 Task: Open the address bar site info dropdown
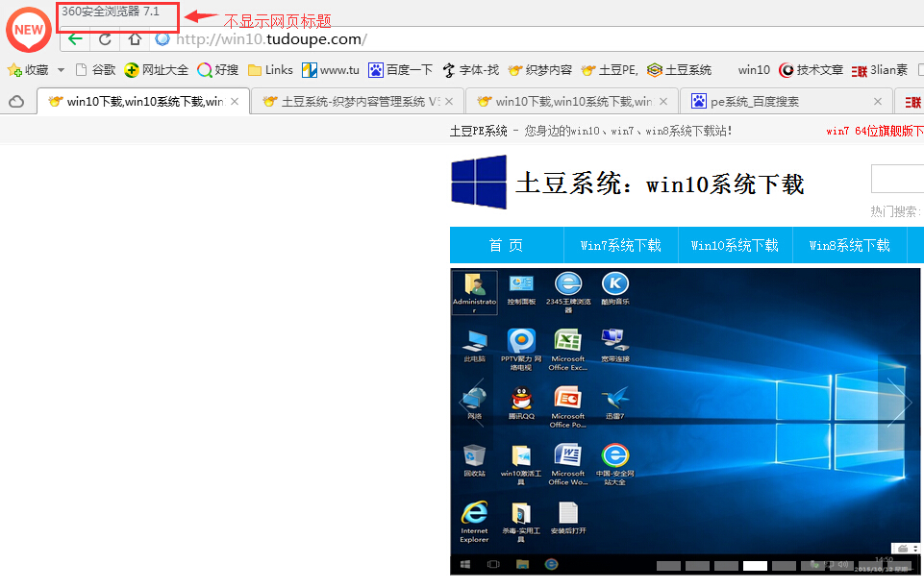(x=162, y=39)
